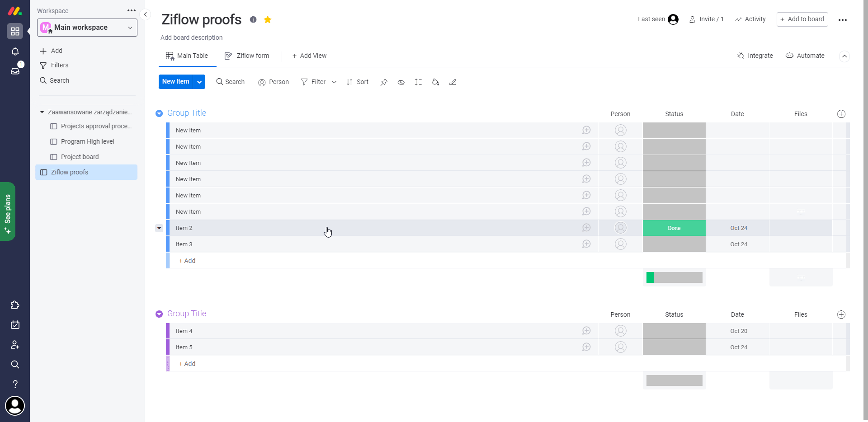Click the conditional coloring paint bucket icon
The height and width of the screenshot is (422, 868).
pyautogui.click(x=435, y=82)
